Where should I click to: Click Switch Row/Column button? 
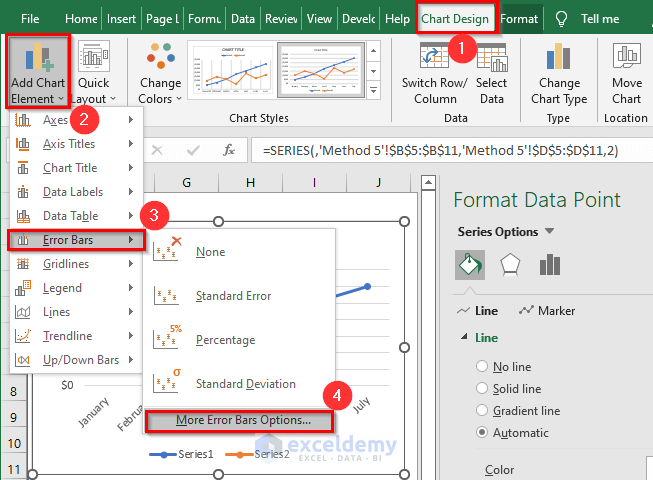pos(434,72)
